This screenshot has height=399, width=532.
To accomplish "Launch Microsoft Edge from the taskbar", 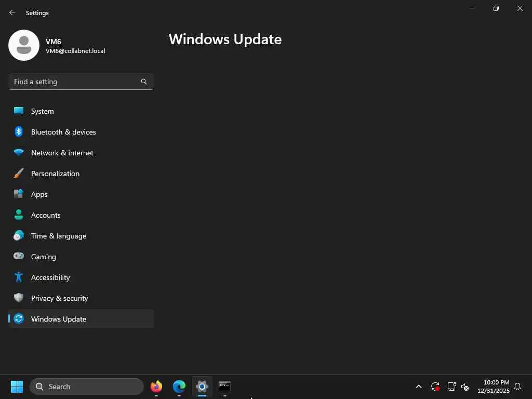I will 179,387.
